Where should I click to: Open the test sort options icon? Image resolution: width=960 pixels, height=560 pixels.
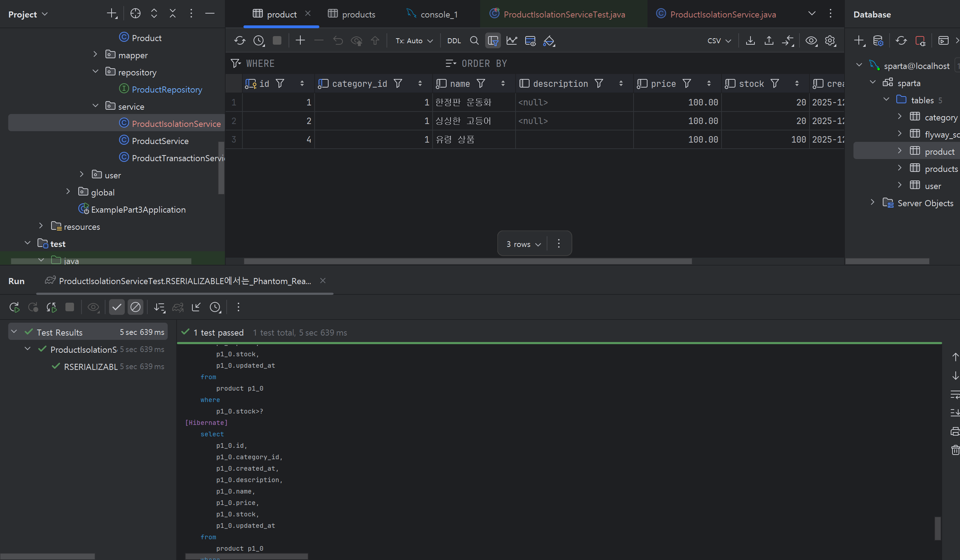(x=159, y=307)
